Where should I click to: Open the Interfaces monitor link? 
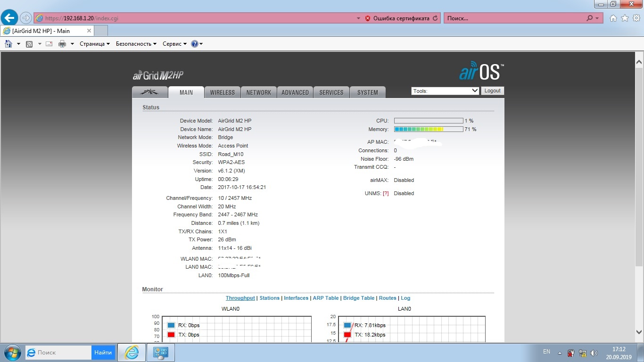click(296, 298)
